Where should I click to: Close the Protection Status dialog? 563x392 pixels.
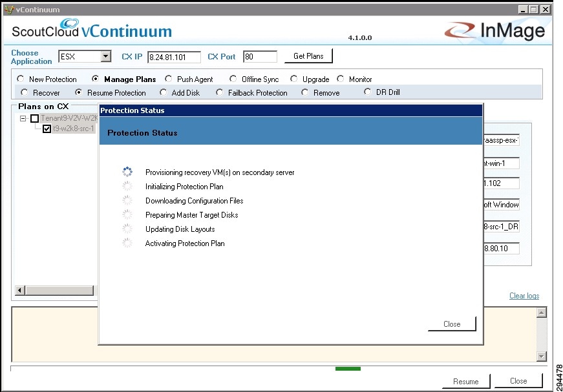click(452, 324)
